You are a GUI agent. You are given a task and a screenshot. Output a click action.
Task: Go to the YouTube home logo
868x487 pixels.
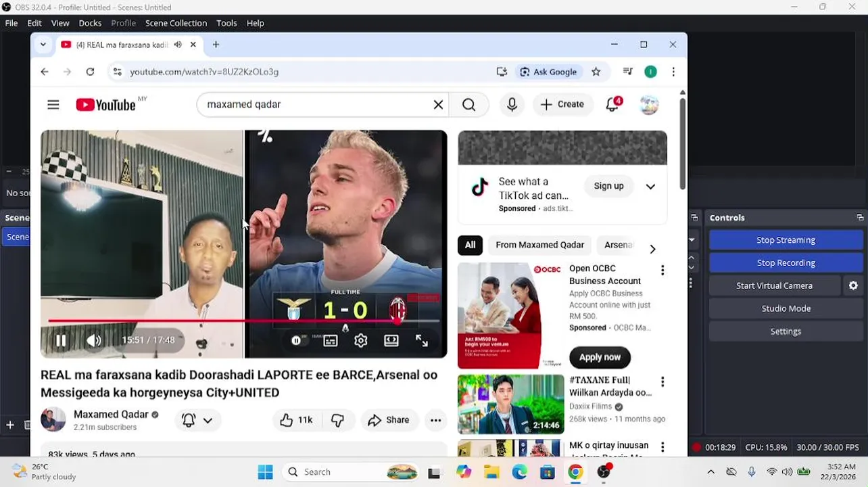coord(106,105)
